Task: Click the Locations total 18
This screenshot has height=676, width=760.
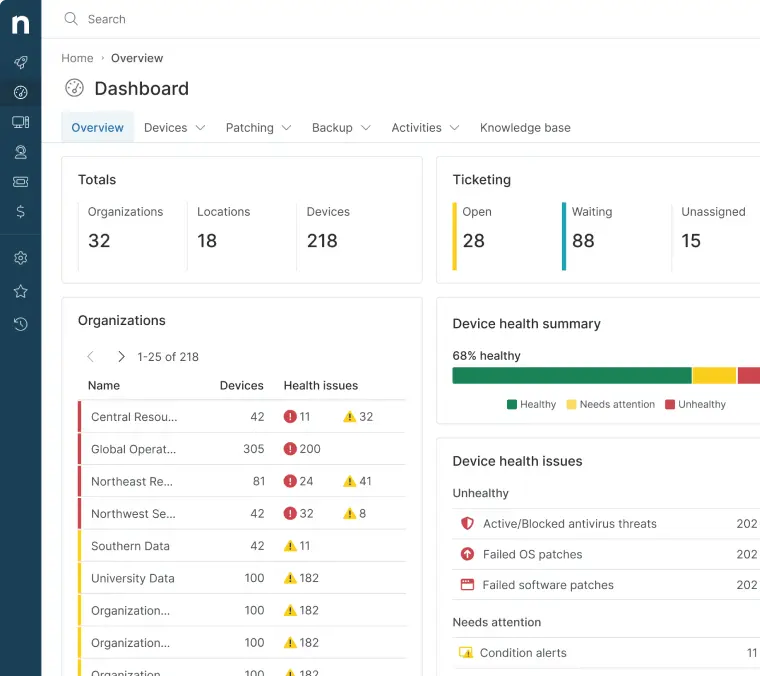Action: (206, 240)
